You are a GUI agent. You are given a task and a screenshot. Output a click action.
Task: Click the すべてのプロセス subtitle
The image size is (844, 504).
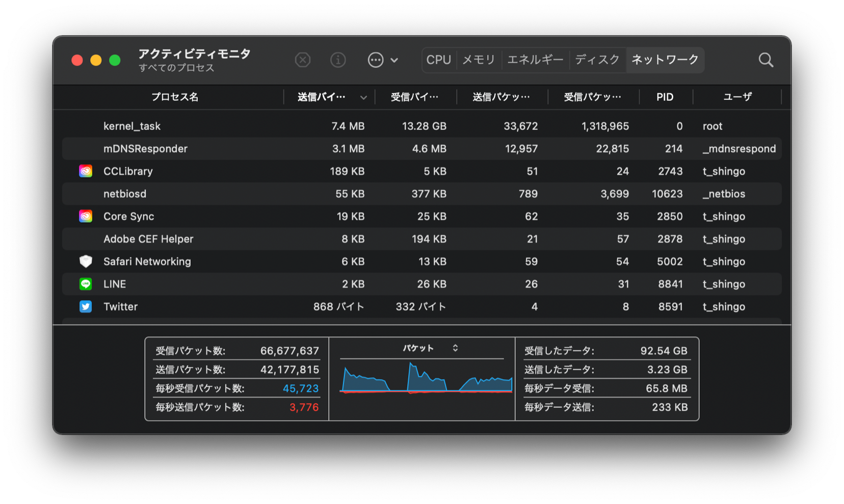tap(176, 68)
